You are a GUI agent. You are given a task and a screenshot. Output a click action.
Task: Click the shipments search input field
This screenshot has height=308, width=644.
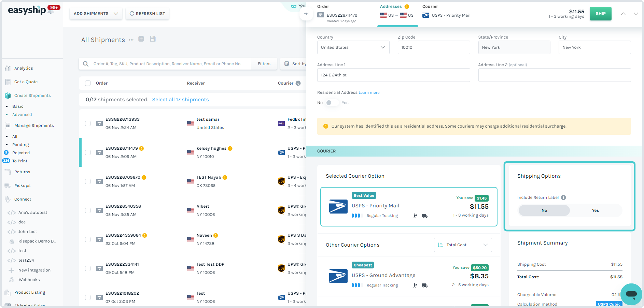[167, 64]
